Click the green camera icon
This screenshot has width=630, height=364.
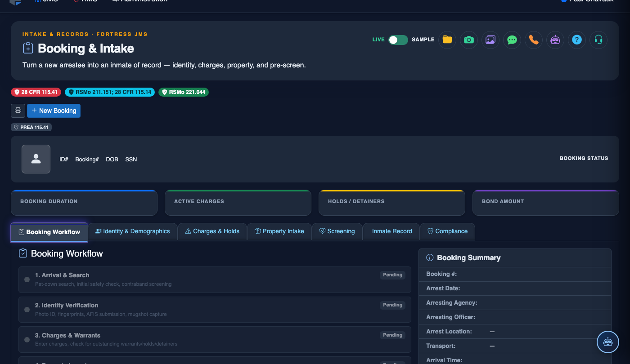[469, 40]
